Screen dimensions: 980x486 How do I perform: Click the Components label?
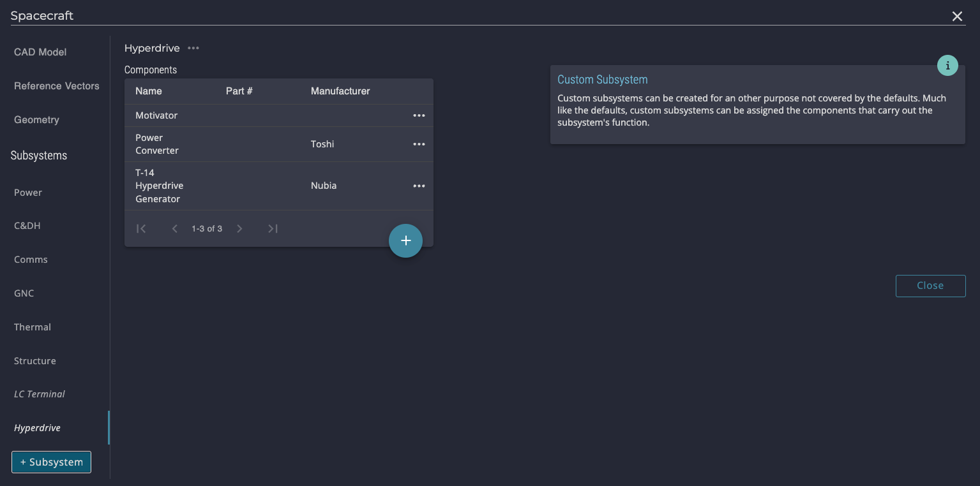point(151,70)
